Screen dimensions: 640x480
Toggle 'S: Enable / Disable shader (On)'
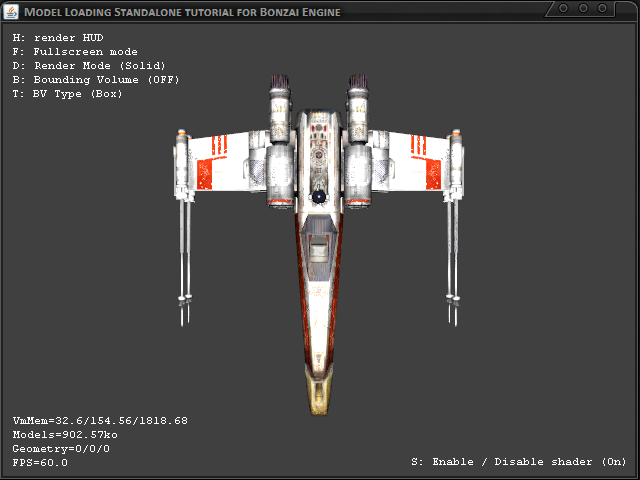[518, 462]
